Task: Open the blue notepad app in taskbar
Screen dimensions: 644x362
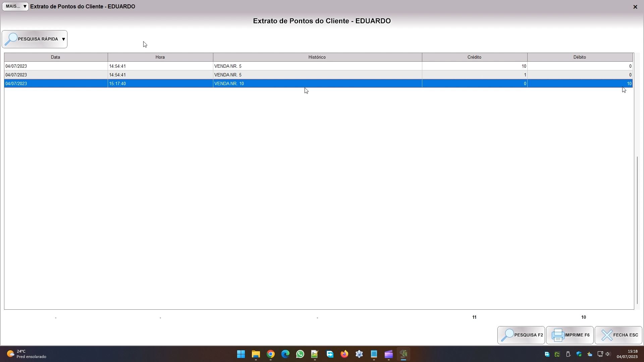Action: tap(374, 354)
